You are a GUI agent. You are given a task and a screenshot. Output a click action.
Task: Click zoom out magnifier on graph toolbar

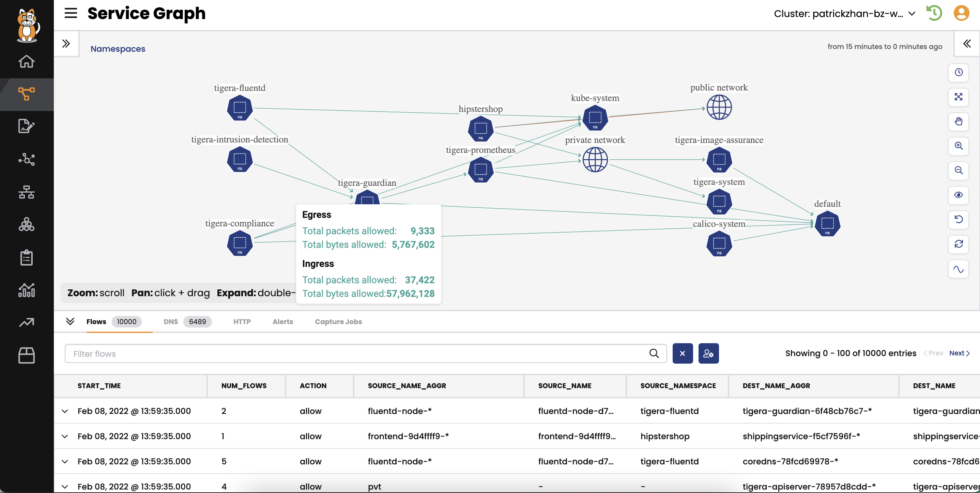point(958,171)
